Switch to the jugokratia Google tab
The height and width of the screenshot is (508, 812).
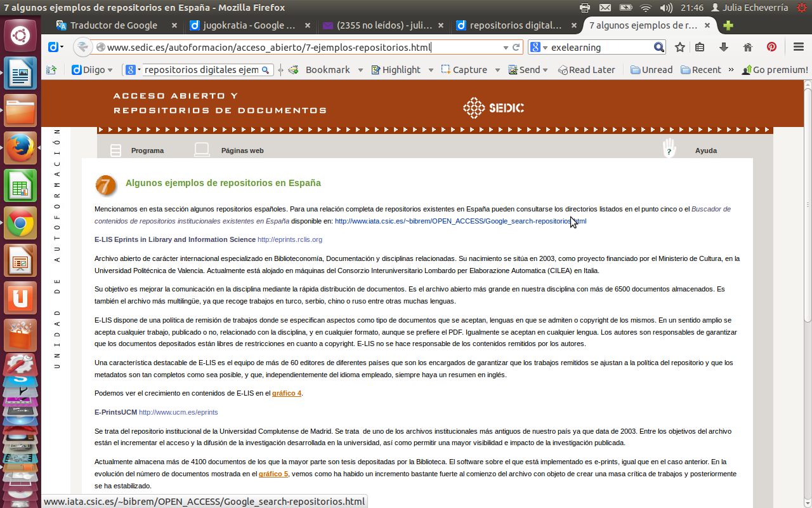243,25
